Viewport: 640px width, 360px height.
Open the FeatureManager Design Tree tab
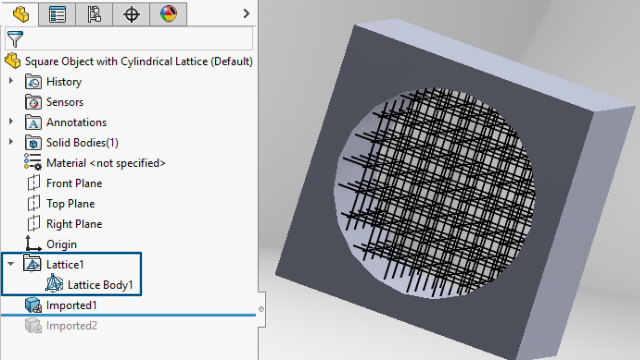[20, 14]
